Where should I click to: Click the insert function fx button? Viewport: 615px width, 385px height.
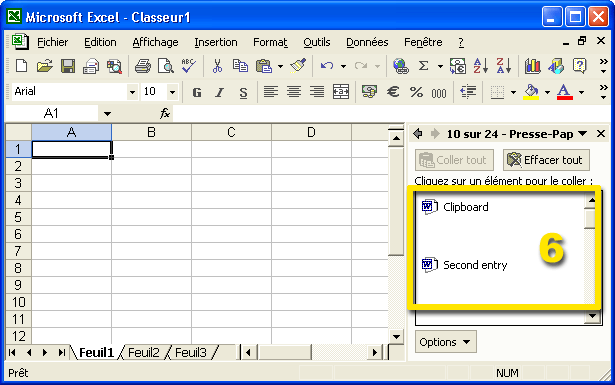[x=165, y=114]
